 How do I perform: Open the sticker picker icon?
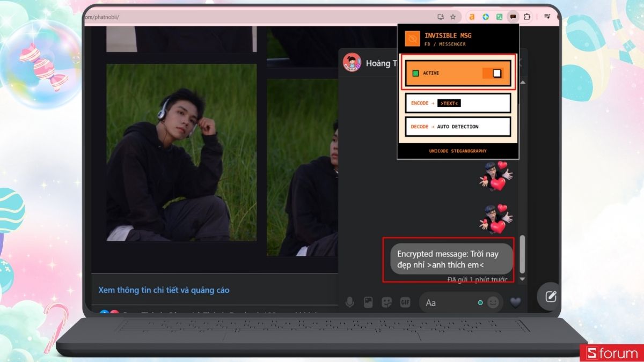pyautogui.click(x=387, y=302)
